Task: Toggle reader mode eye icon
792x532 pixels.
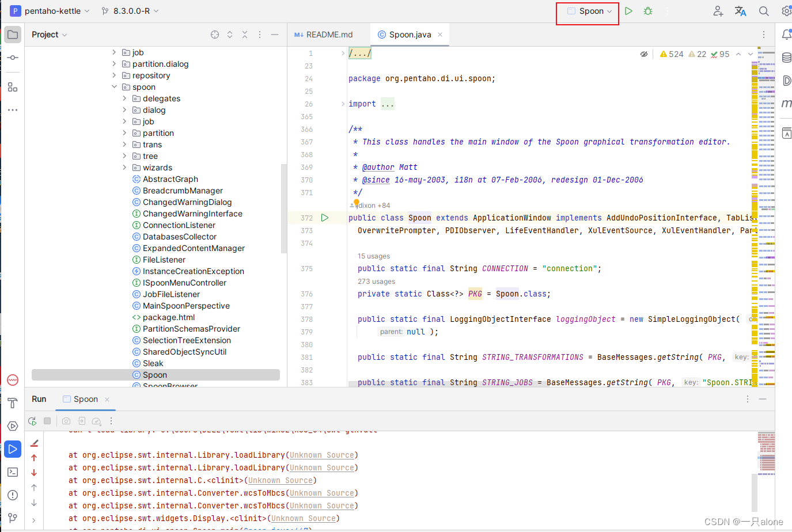Action: coord(644,54)
